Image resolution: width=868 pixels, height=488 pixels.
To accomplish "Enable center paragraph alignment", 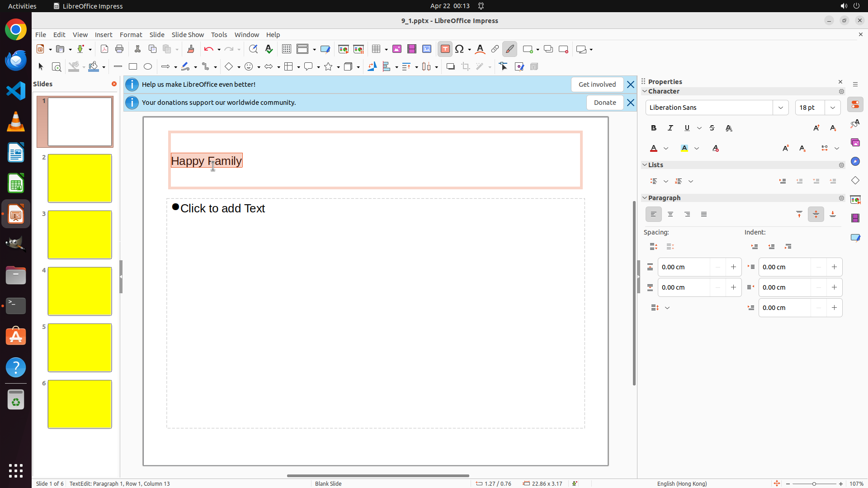I will [x=670, y=215].
